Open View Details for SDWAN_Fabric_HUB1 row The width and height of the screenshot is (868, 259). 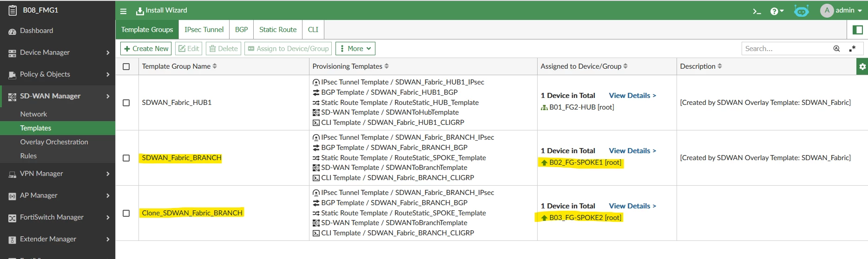pos(632,95)
